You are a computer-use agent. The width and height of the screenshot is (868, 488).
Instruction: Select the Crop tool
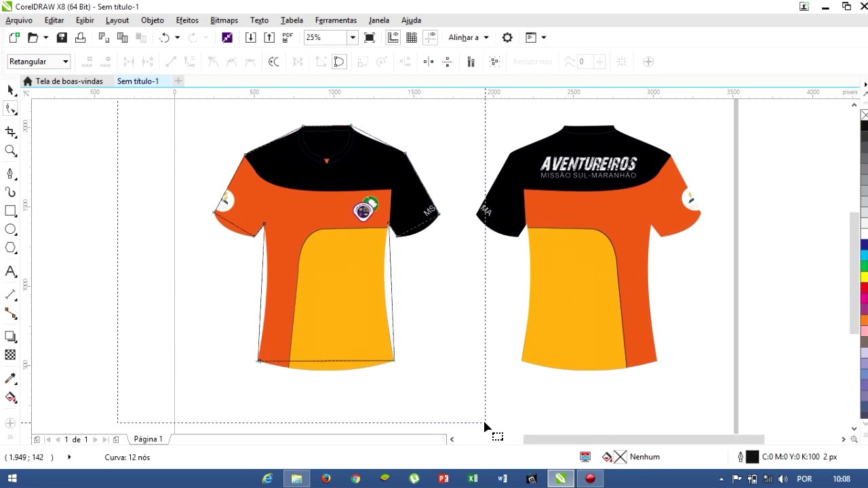click(x=10, y=132)
